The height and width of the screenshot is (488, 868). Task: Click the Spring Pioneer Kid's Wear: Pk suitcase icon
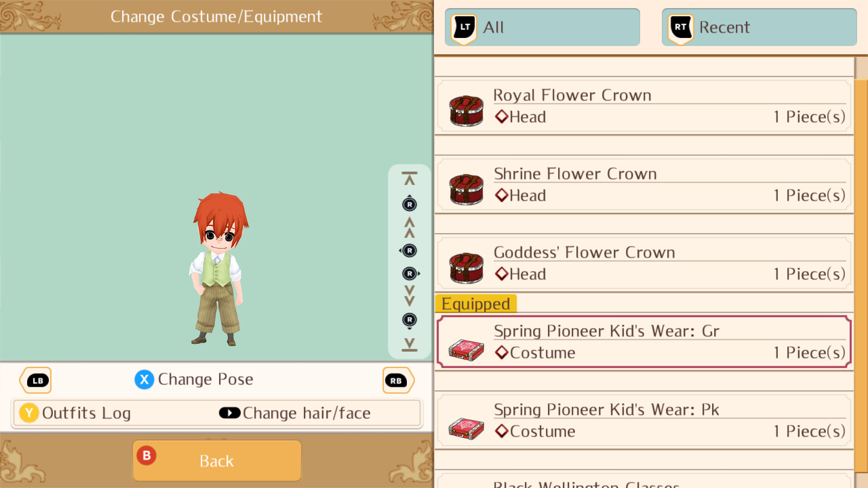[x=466, y=427]
